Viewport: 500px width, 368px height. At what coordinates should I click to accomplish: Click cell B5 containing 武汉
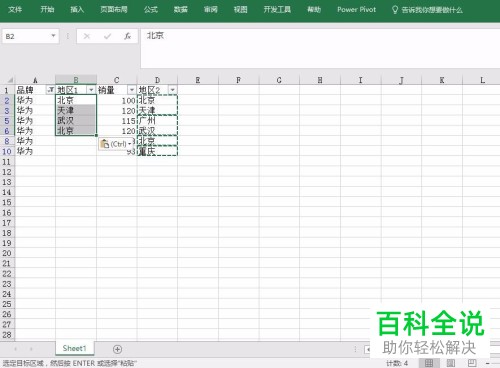76,120
